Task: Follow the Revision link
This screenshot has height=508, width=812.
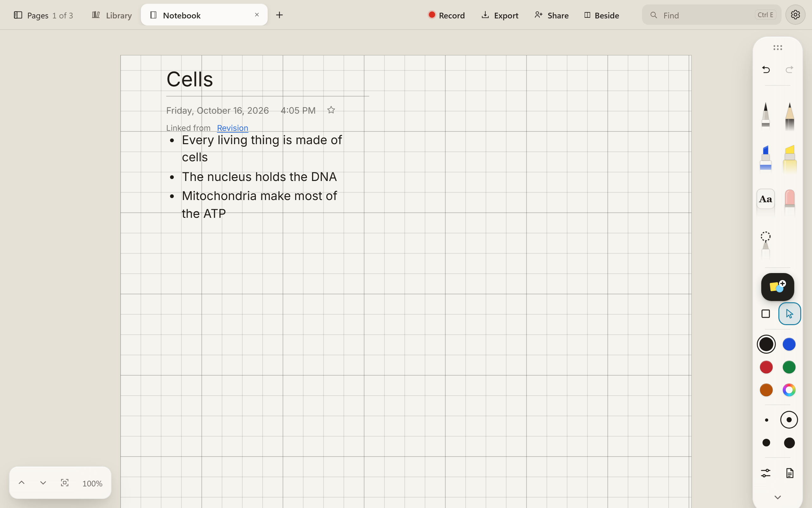Action: [232, 128]
